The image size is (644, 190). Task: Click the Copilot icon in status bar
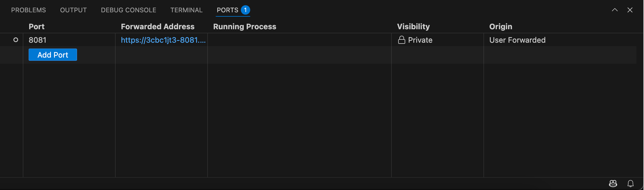coord(613,184)
